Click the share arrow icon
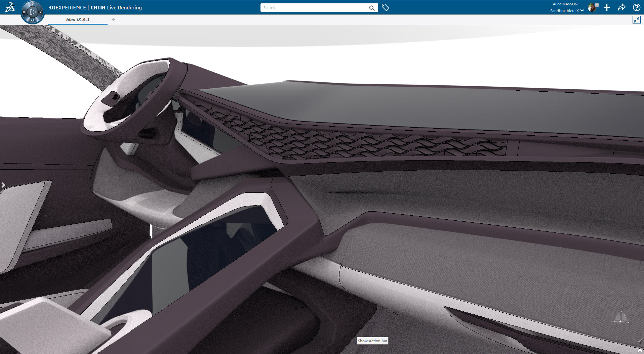The image size is (644, 354). tap(621, 7)
